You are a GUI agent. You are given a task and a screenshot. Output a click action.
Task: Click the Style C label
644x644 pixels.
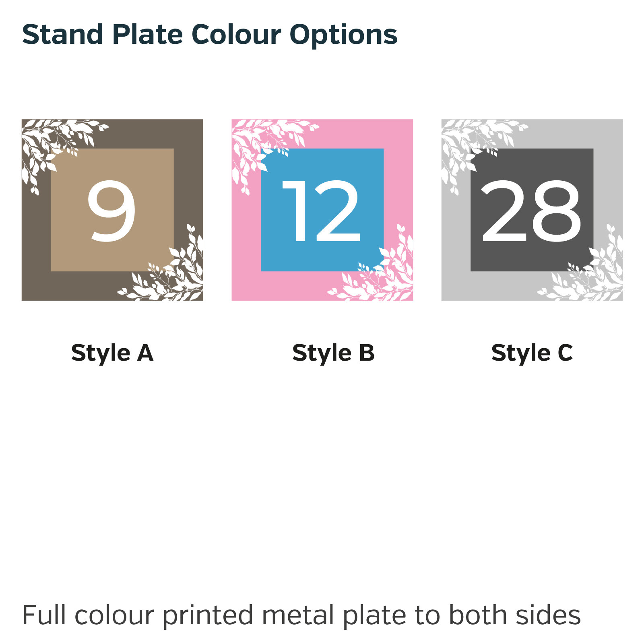point(532,353)
